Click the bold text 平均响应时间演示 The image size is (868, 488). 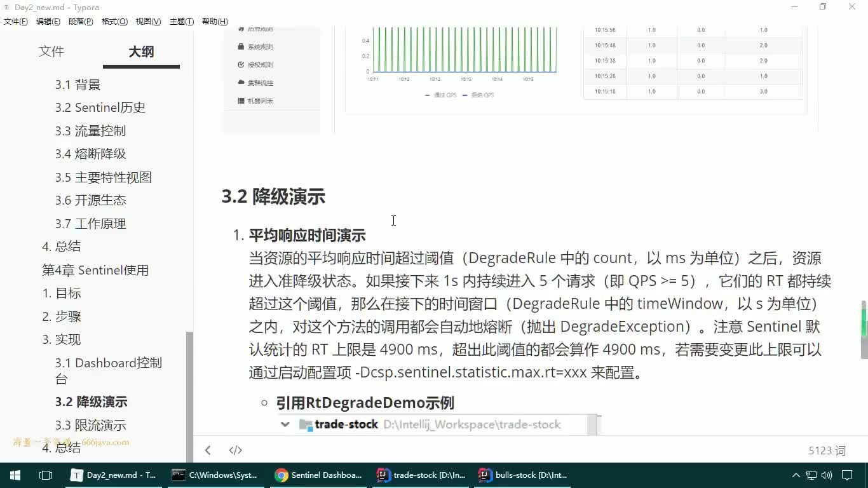pos(307,235)
